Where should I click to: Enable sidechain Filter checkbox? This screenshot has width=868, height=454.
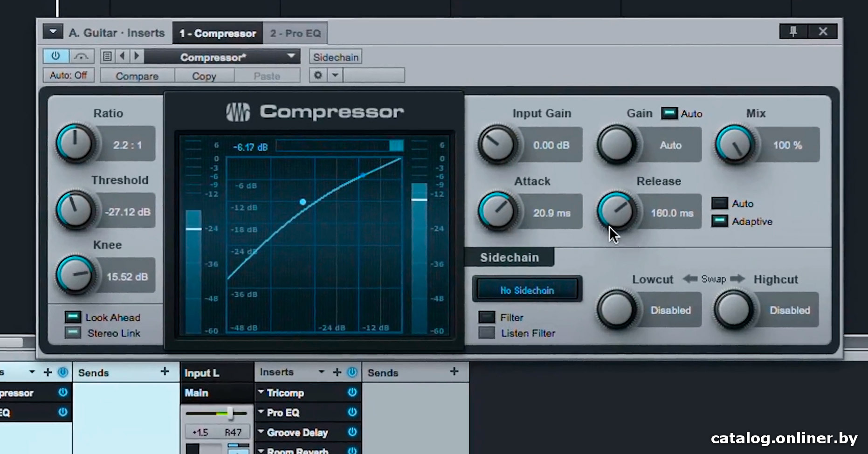(487, 317)
